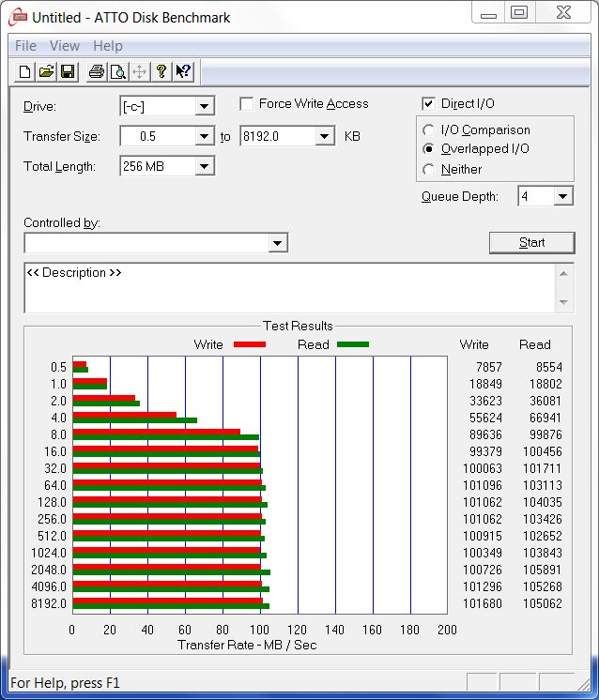Enable Force Write Access checkbox
The image size is (599, 700).
246,103
